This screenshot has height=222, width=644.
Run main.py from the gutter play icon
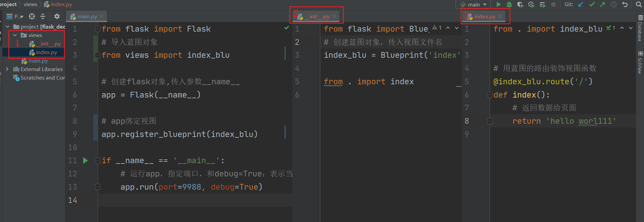click(x=85, y=160)
